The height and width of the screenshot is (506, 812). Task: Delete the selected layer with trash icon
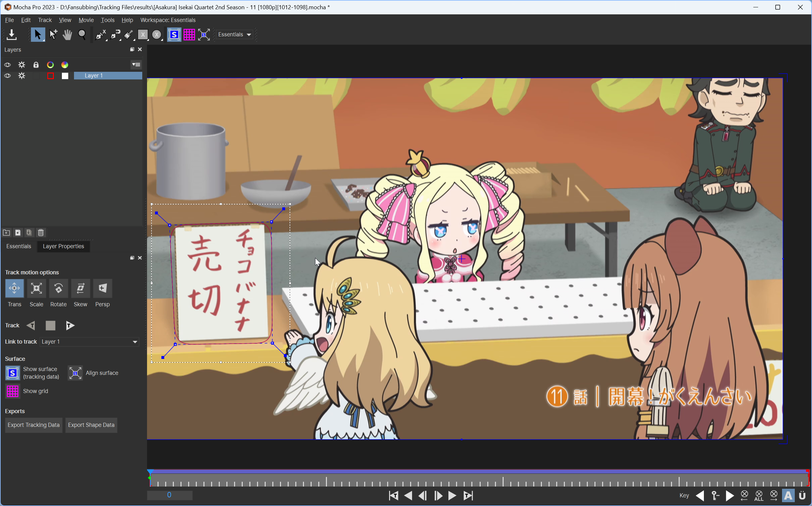tap(41, 232)
